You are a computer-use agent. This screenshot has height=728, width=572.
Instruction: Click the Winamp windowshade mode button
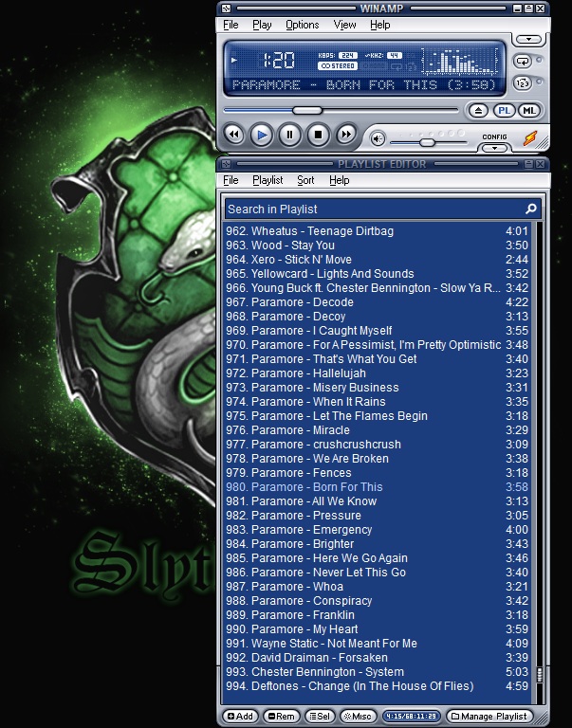point(528,9)
